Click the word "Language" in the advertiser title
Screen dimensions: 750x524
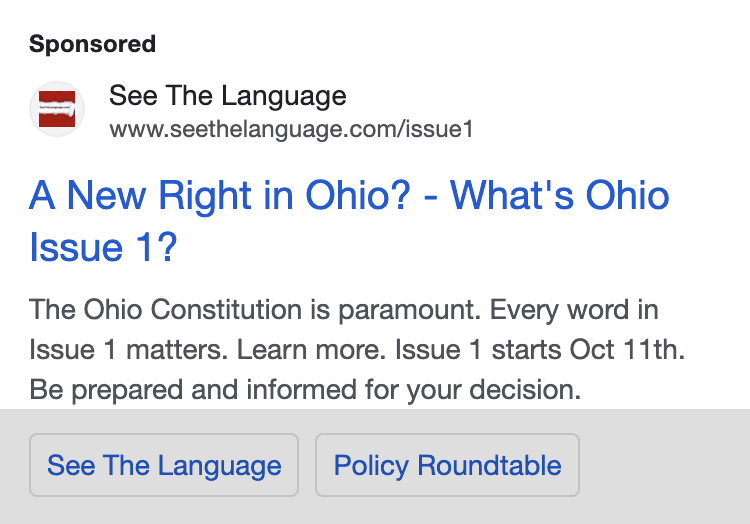pos(284,97)
